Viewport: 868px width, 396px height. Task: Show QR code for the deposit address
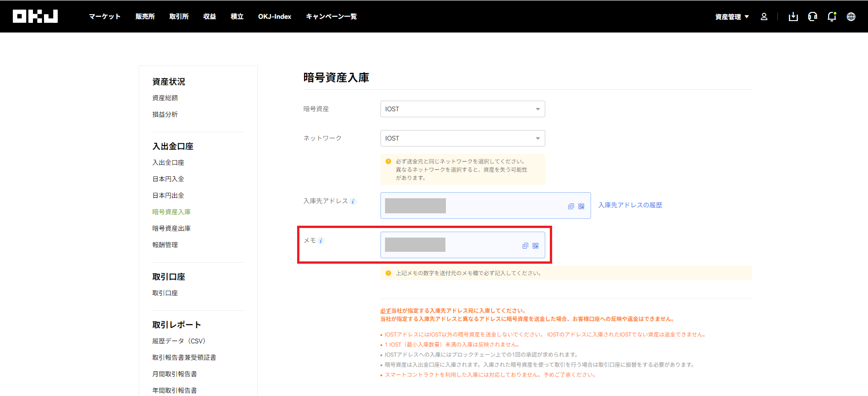(x=581, y=206)
